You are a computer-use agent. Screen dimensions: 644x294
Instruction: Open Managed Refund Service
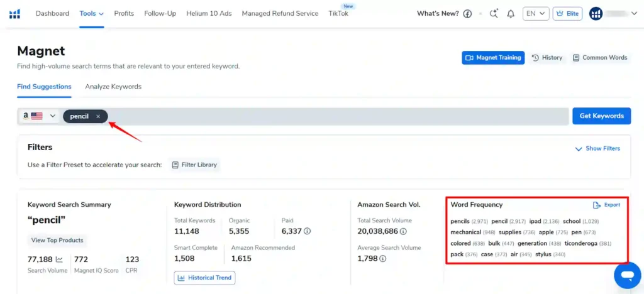[280, 14]
